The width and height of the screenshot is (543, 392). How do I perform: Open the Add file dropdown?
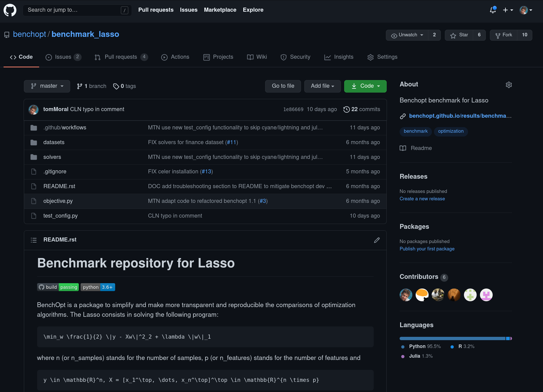click(x=322, y=86)
